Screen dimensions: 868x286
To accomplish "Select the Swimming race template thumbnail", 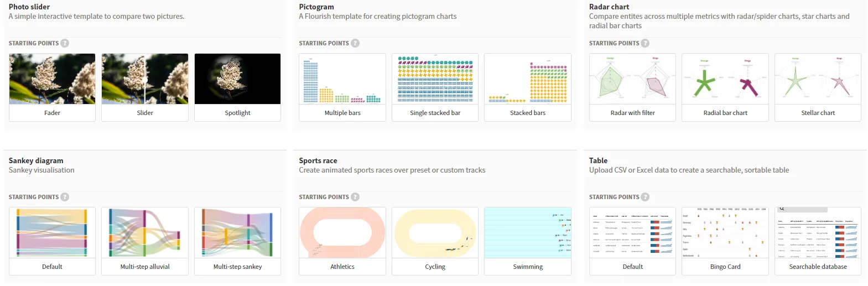I will 528,233.
